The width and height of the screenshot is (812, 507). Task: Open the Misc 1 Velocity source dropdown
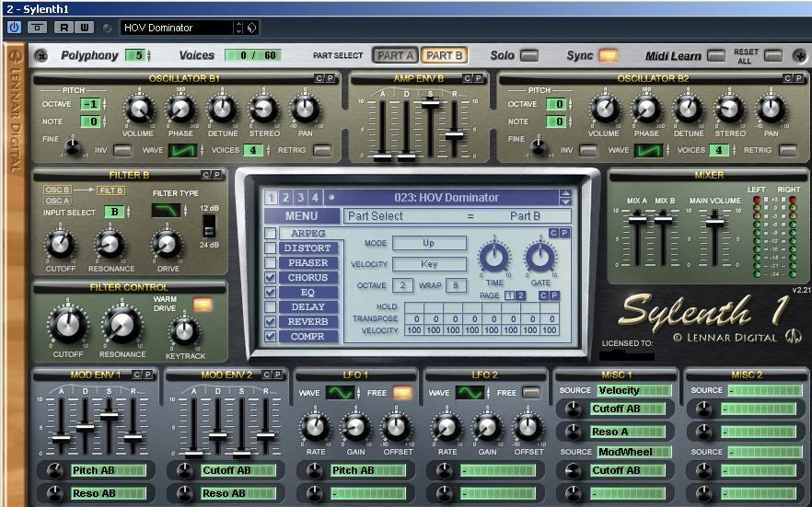click(x=634, y=390)
